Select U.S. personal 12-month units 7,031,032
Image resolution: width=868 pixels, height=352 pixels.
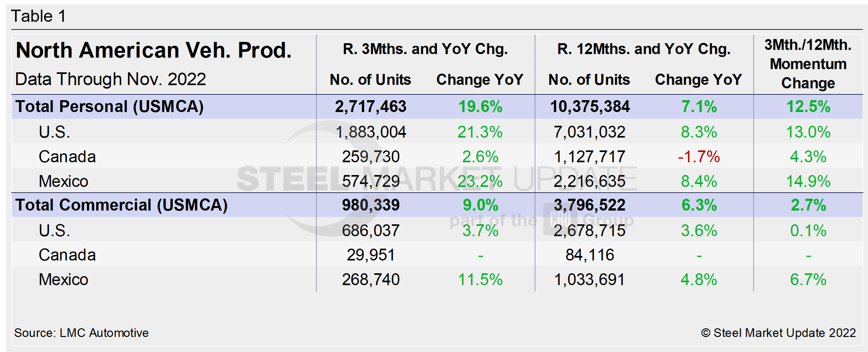[x=589, y=132]
